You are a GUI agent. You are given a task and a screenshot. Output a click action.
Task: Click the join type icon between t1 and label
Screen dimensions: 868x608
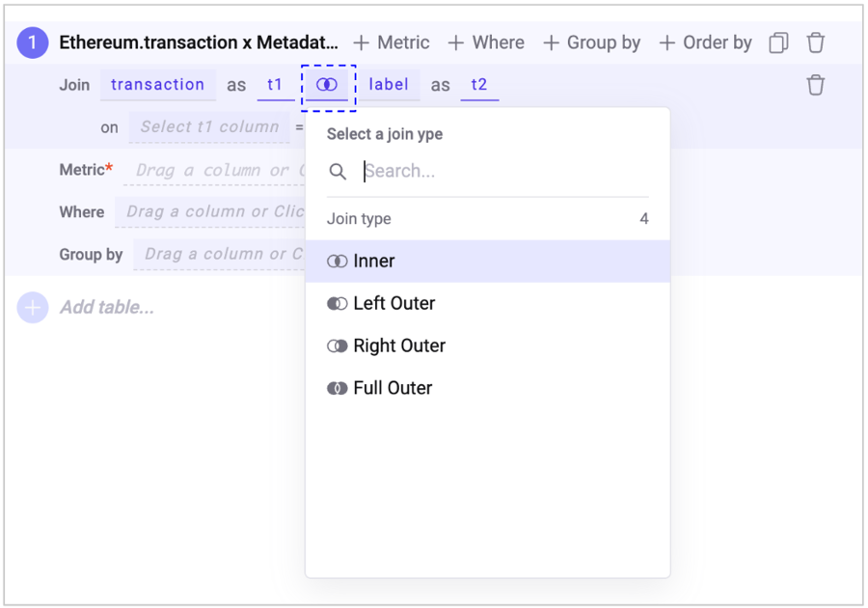[x=327, y=85]
